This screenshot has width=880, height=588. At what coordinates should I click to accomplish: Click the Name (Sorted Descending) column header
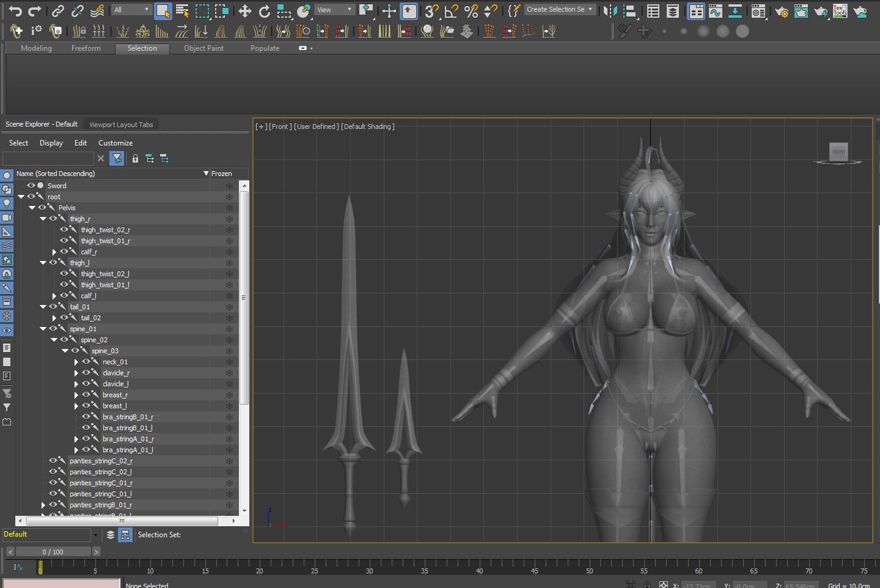(x=112, y=174)
